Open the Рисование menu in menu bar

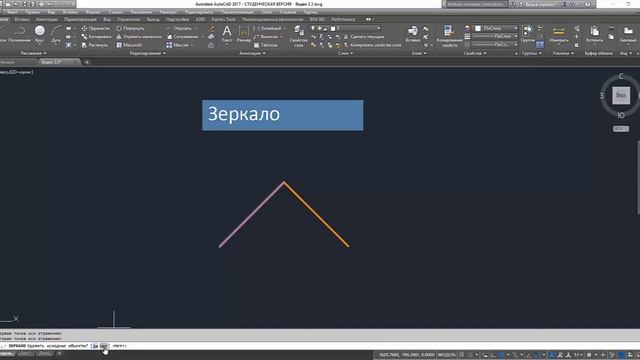pyautogui.click(x=141, y=12)
